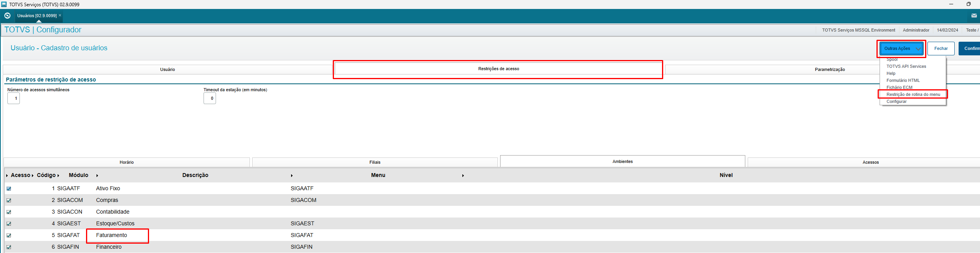980x253 pixels.
Task: Choose Configurar from the actions menu
Action: (896, 101)
